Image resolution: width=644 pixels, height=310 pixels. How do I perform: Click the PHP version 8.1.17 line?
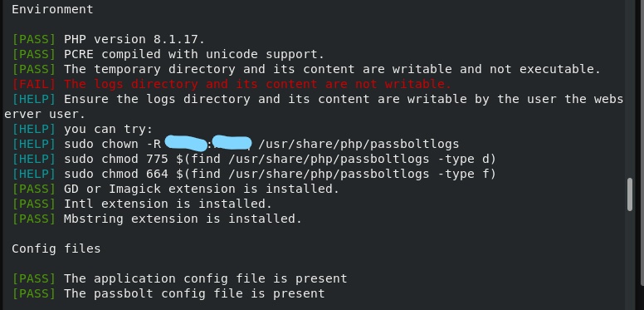[134, 39]
